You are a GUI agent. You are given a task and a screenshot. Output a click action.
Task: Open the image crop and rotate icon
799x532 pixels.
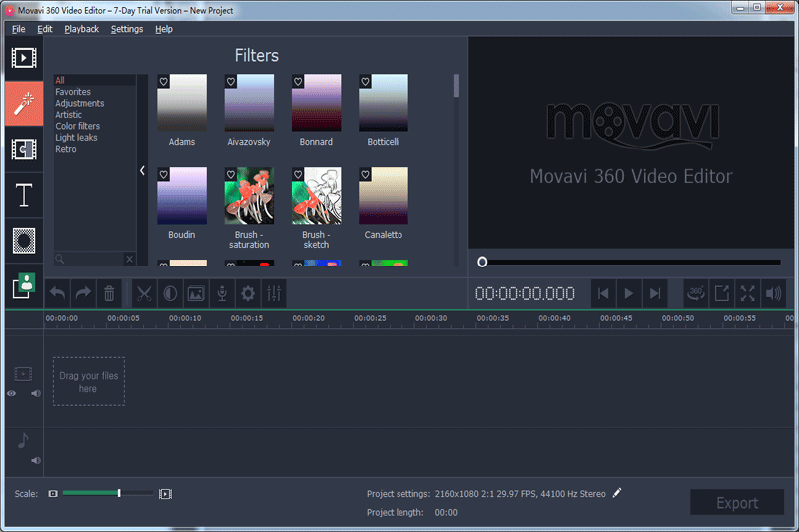[x=196, y=293]
